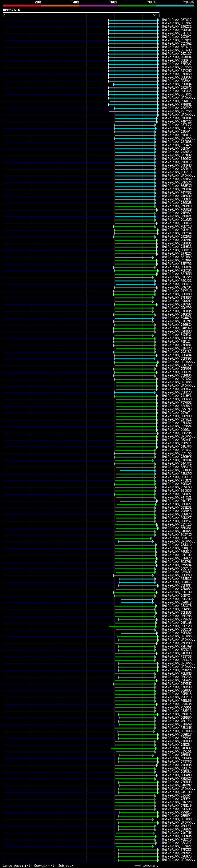This screenshot has width=197, height=868.
Task: Click the cyan ~100% identity legend segment
Action: click(175, 6)
